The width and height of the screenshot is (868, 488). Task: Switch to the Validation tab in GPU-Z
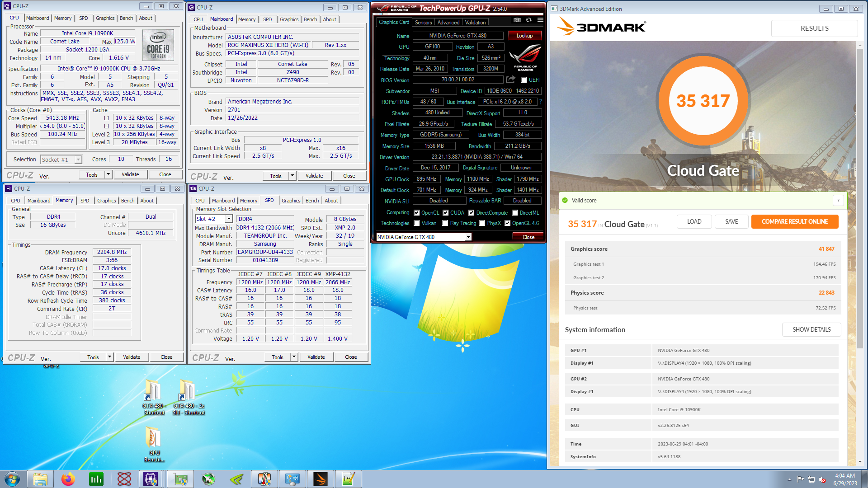pos(475,23)
